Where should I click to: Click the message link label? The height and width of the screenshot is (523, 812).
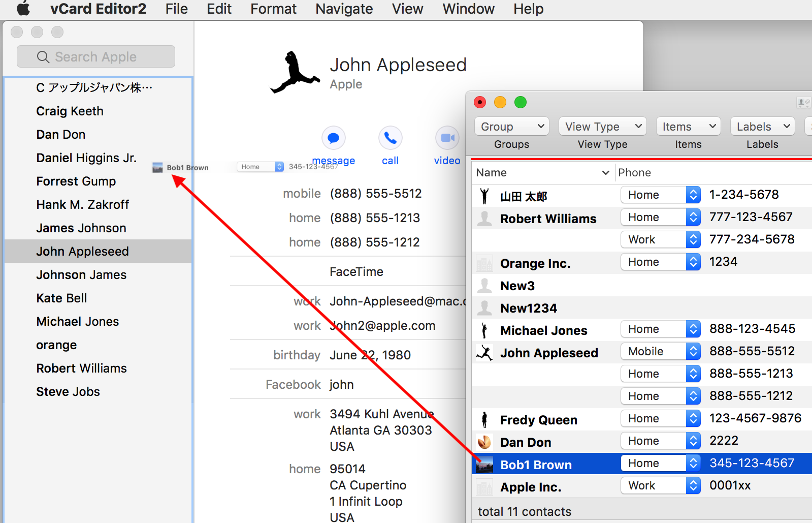pos(334,161)
